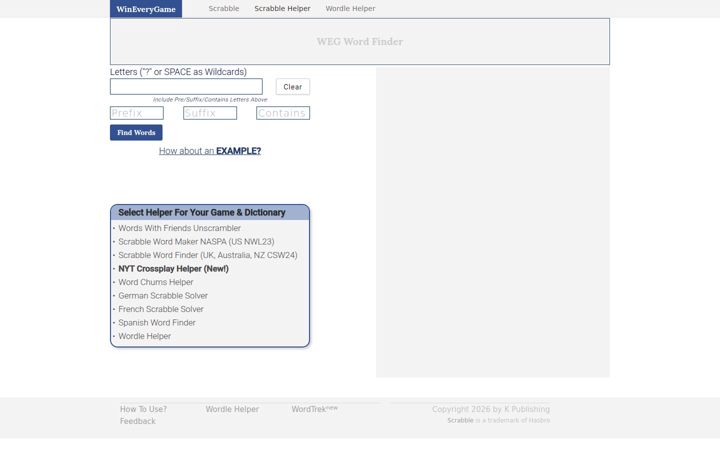This screenshot has height=450, width=720.
Task: Select the Scrabble Helper nav tab
Action: [x=282, y=8]
